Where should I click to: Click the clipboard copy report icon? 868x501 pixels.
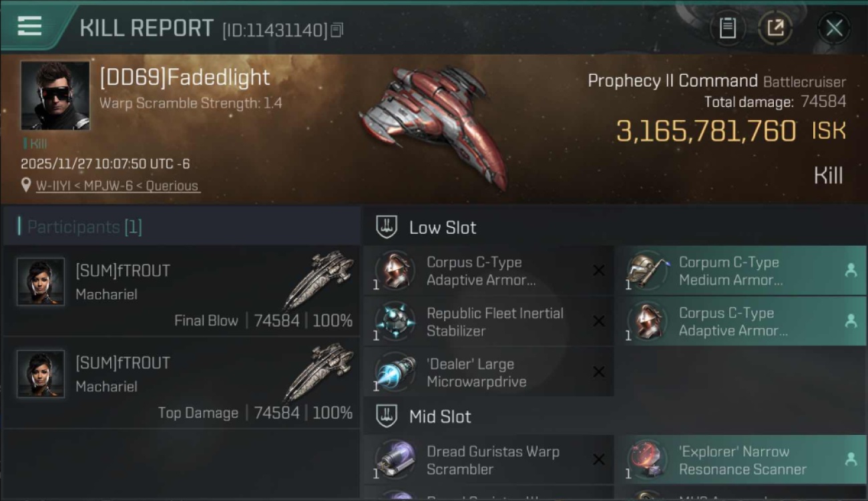pyautogui.click(x=727, y=28)
